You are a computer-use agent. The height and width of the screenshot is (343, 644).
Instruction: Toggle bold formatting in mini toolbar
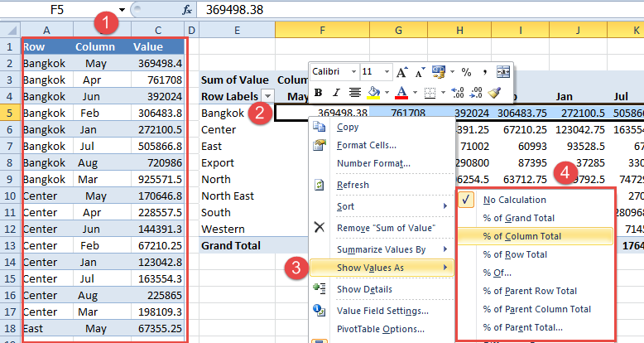(318, 92)
